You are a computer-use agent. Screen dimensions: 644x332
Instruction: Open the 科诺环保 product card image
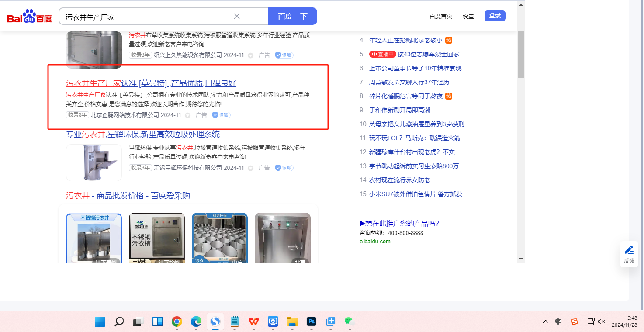[220, 239]
